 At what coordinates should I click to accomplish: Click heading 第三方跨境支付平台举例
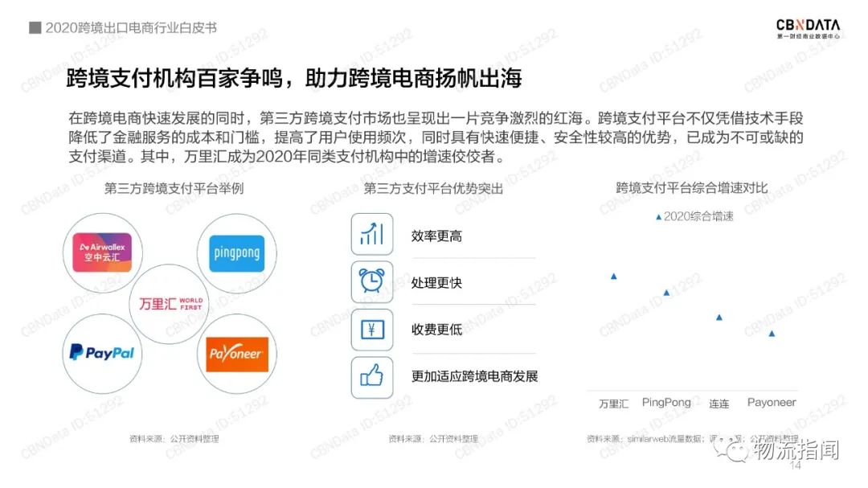point(174,188)
